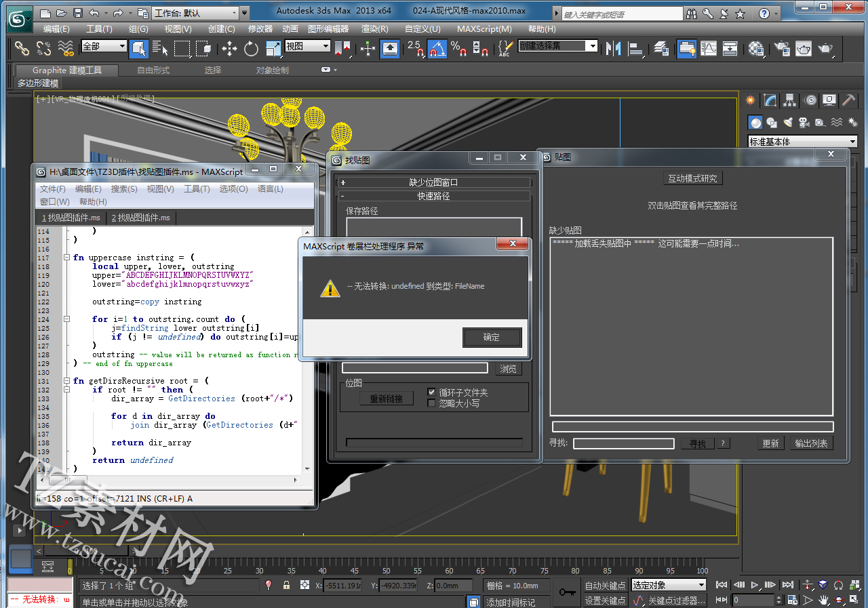Select the Space Warps category icon
Screen dimensions: 868x608
point(837,123)
